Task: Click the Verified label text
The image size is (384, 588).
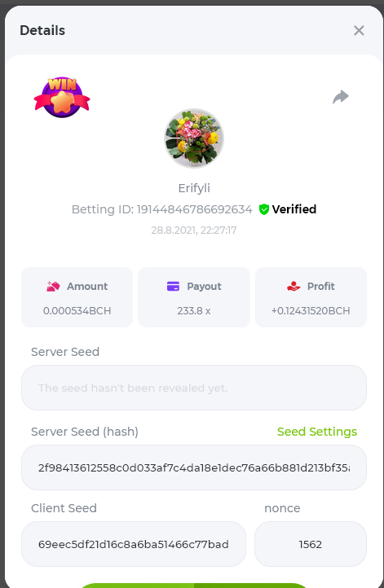Action: tap(294, 209)
